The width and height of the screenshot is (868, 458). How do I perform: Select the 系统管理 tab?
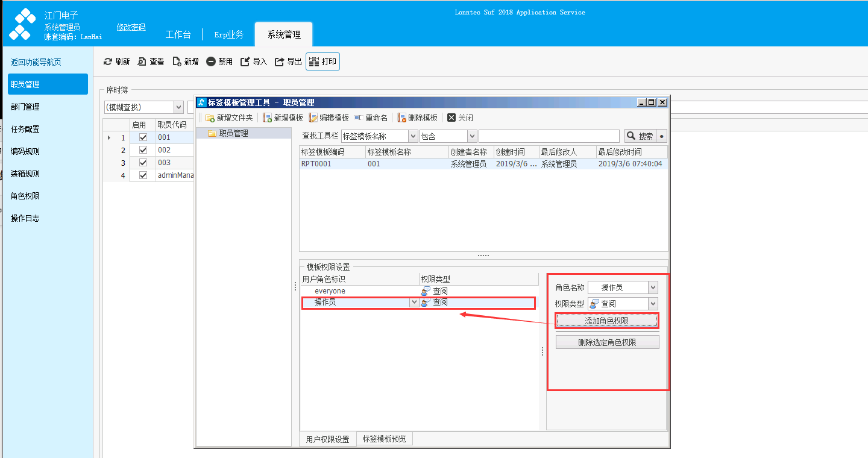[284, 34]
